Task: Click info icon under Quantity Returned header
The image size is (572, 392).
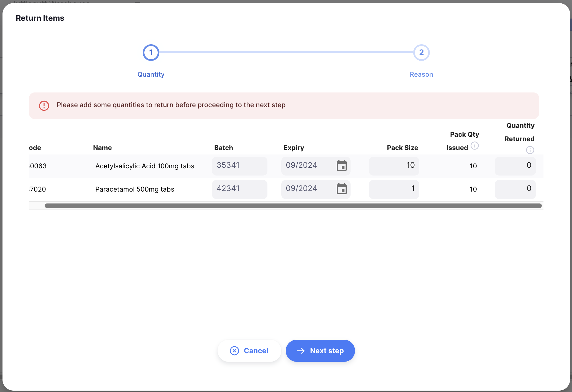Action: tap(530, 150)
